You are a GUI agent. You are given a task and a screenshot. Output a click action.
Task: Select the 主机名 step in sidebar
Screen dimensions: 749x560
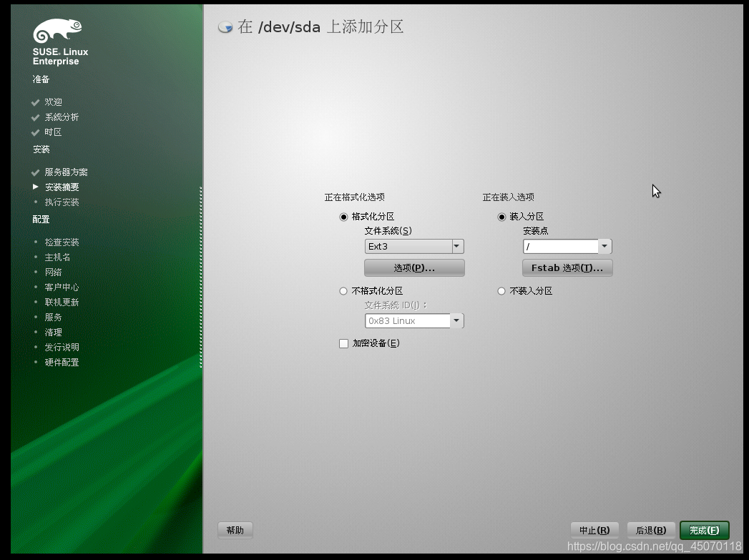(57, 257)
